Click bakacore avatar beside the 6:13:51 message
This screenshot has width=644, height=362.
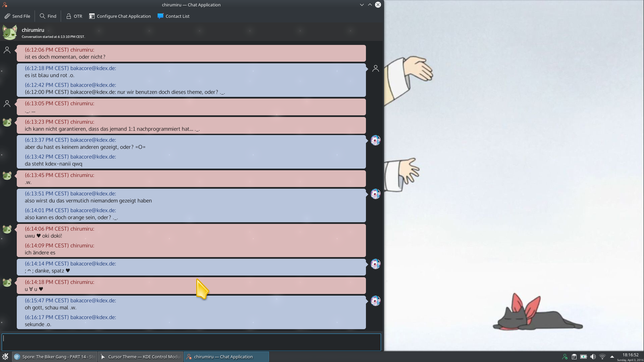375,194
